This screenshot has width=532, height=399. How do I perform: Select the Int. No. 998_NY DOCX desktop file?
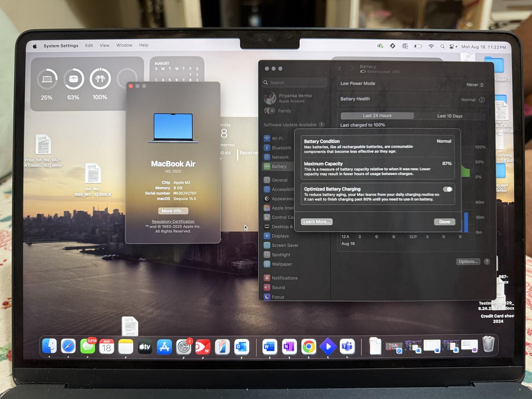coord(93,180)
